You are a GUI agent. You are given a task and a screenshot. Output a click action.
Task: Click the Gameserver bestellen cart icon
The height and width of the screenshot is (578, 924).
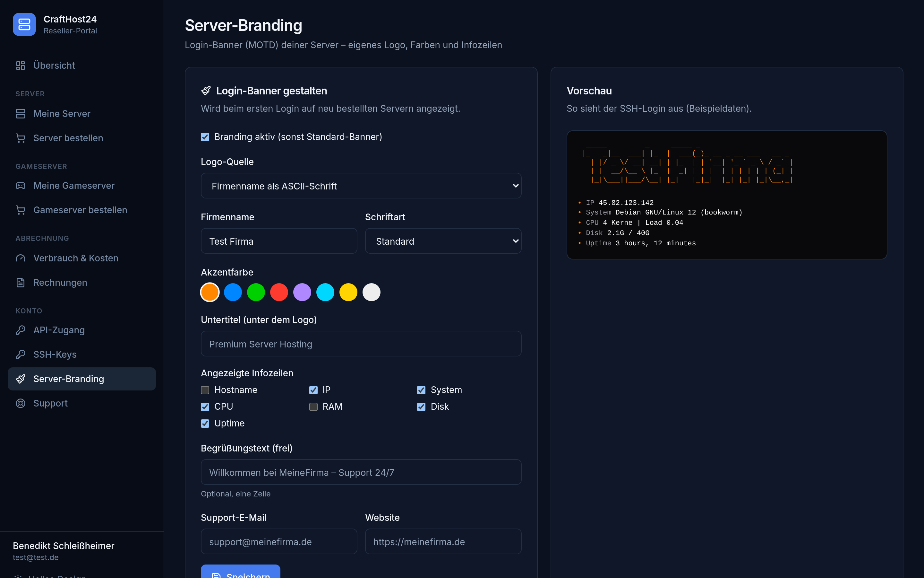tap(21, 210)
